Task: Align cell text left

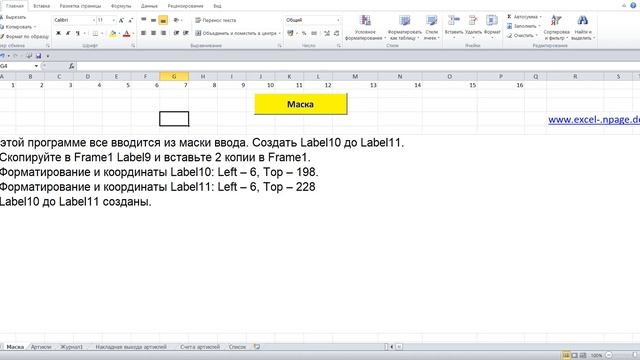Action: pyautogui.click(x=144, y=33)
